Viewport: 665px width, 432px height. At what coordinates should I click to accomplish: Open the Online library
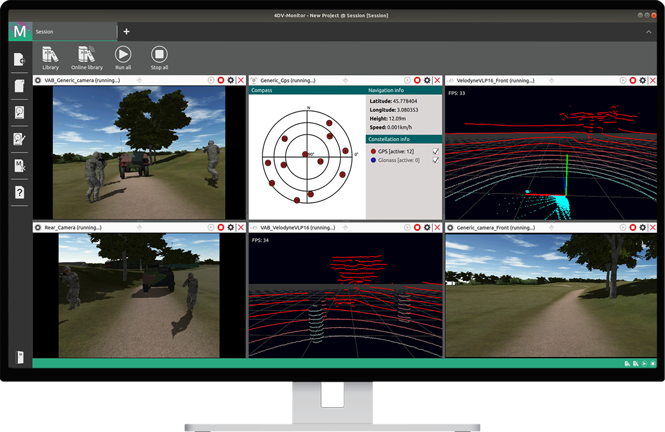(86, 56)
